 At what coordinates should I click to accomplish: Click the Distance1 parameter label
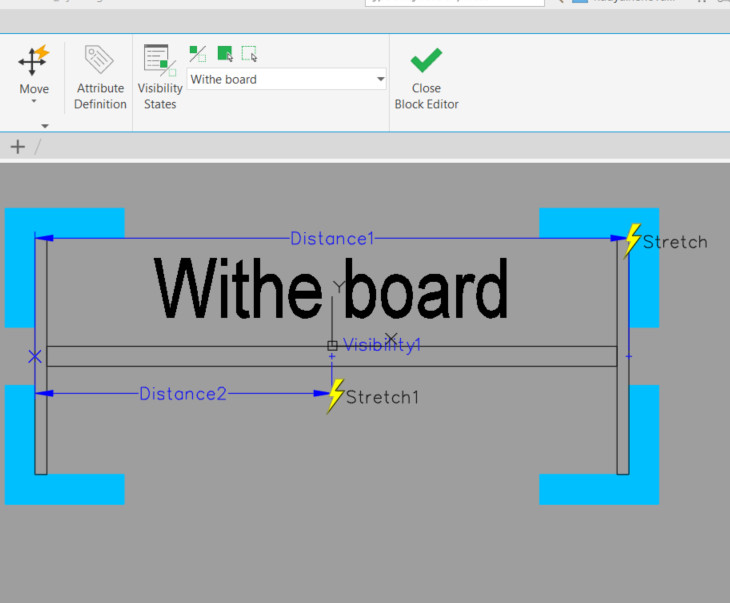click(x=331, y=239)
